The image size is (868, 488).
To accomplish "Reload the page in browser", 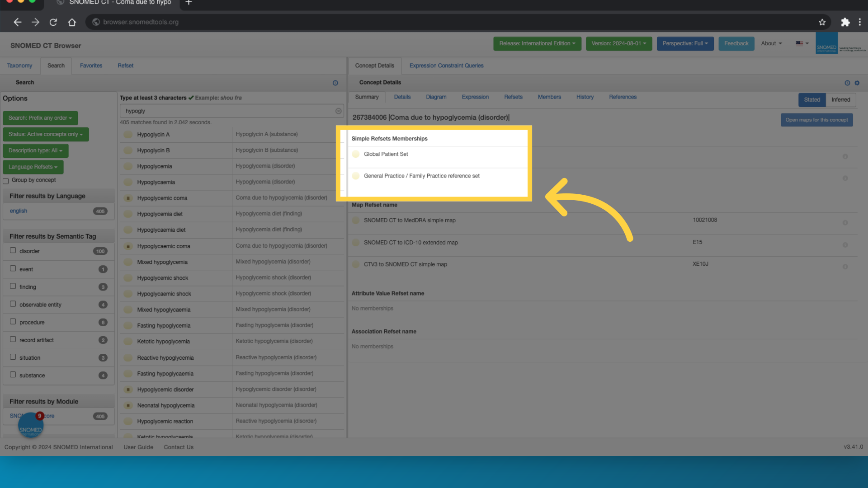I will [53, 22].
